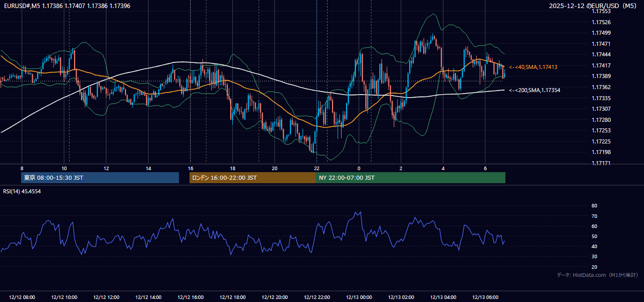
Task: Click the 12/13 06:00 time label
Action: tap(485, 297)
